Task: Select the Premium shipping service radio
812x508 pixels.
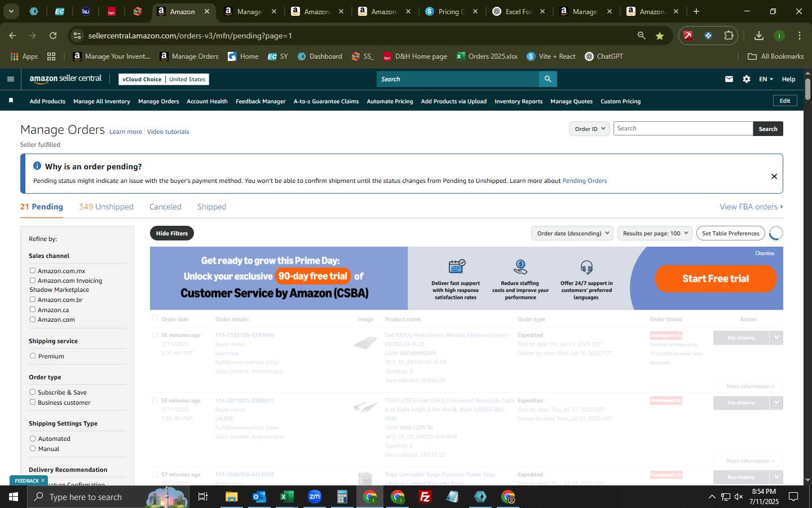Action: click(33, 356)
